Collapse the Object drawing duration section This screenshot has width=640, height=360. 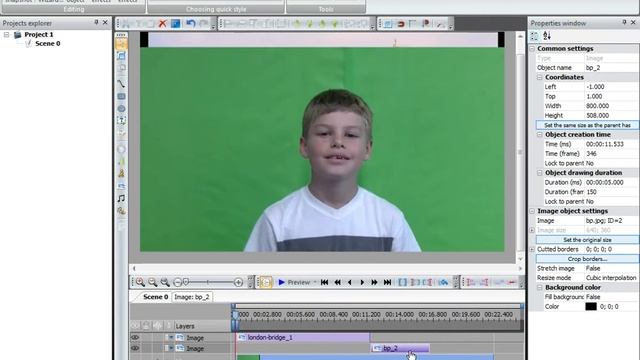[540, 173]
